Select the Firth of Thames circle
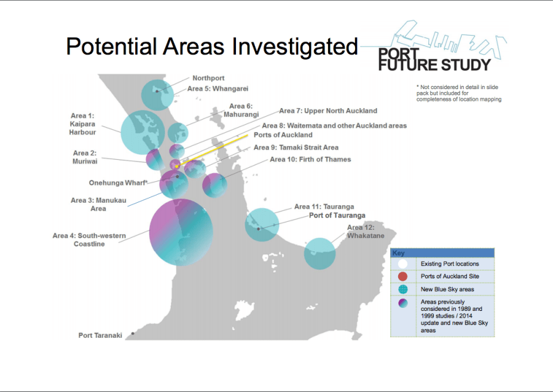The image size is (553, 392). pyautogui.click(x=214, y=185)
